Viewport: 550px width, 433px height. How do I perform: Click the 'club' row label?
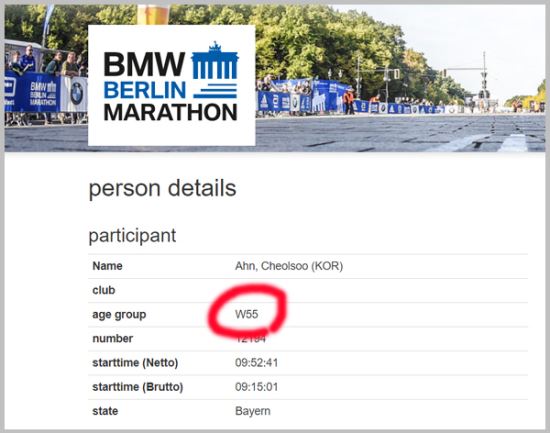103,290
